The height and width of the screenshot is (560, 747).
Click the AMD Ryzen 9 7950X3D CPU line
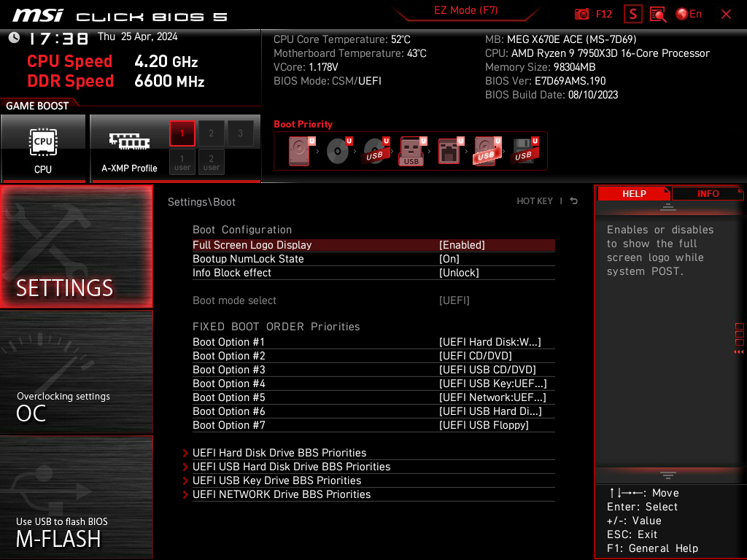point(597,53)
